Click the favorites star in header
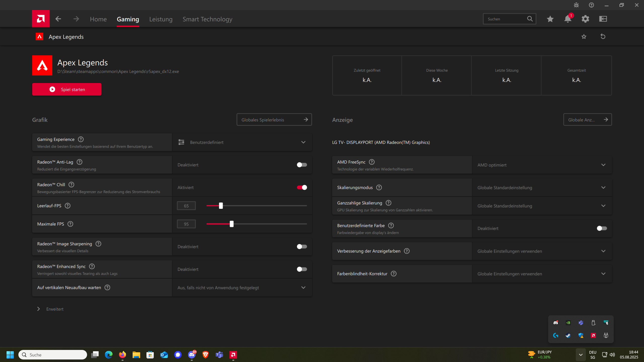The width and height of the screenshot is (644, 362). [x=550, y=19]
